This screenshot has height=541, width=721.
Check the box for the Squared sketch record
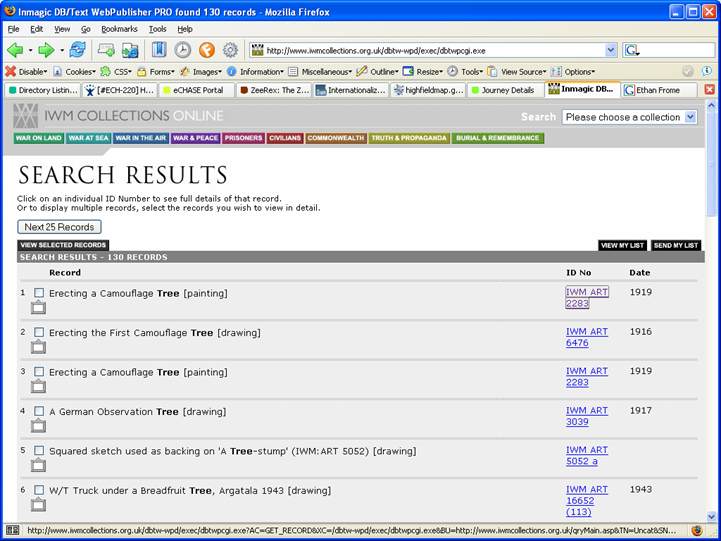(x=39, y=451)
